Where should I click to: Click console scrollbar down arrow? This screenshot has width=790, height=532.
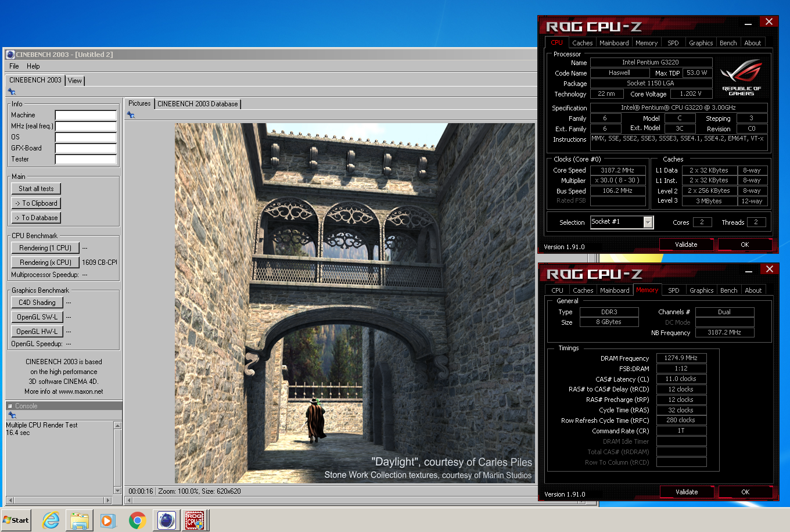point(117,491)
